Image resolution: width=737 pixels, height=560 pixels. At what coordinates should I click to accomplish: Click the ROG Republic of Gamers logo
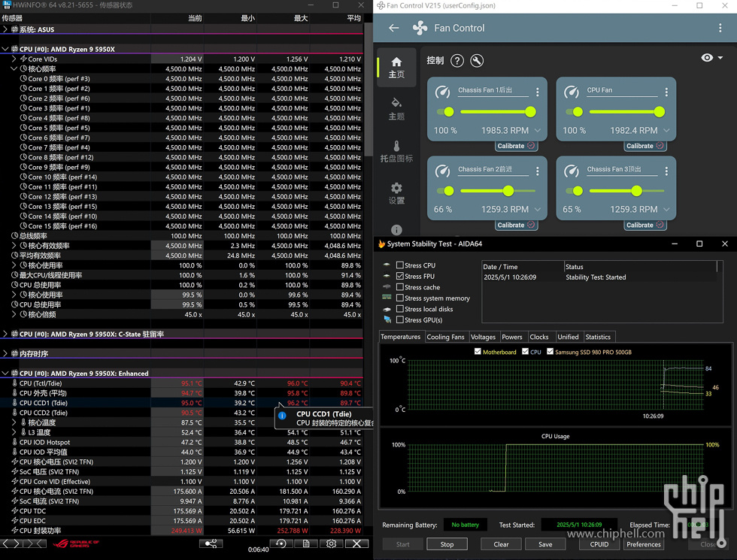click(x=76, y=543)
